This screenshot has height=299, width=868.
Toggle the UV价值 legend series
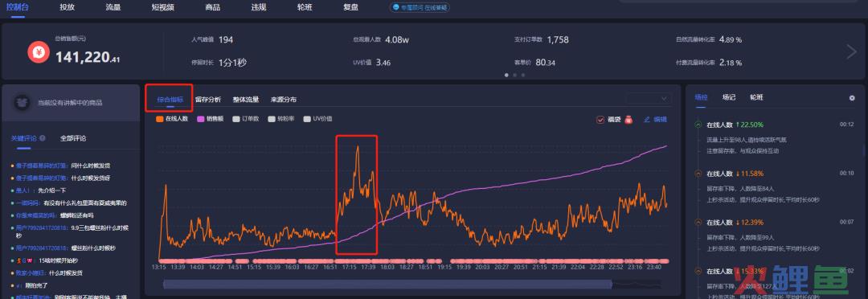(317, 118)
